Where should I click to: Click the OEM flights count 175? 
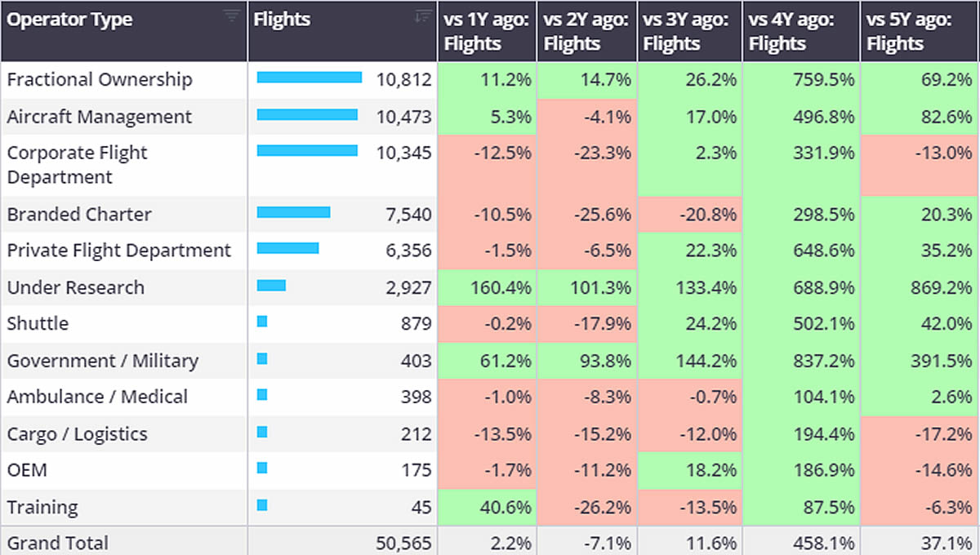(x=416, y=470)
